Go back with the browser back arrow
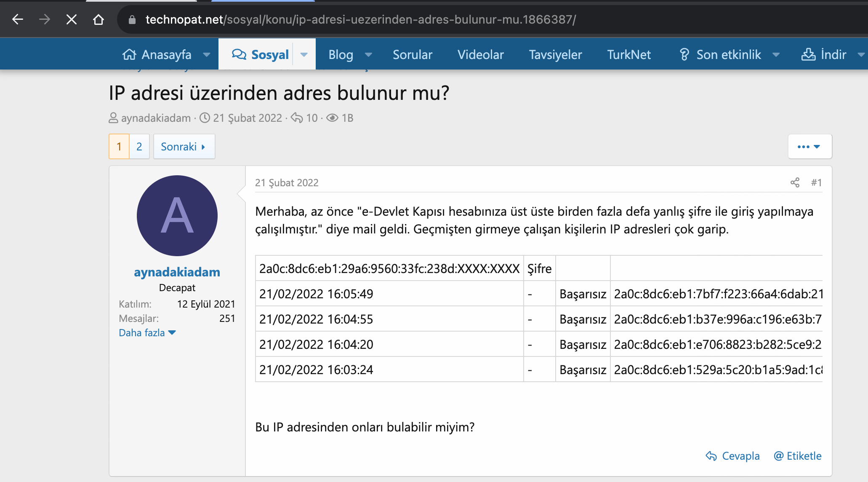Image resolution: width=868 pixels, height=482 pixels. 18,19
